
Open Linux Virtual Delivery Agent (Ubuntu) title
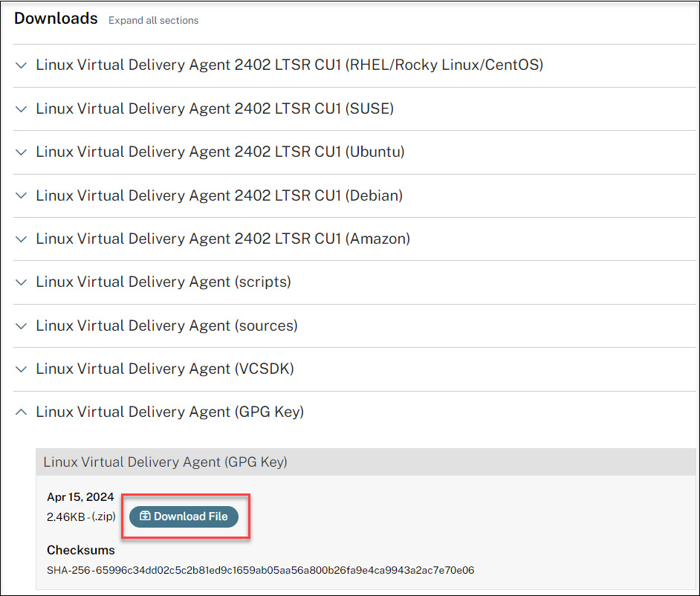click(220, 152)
